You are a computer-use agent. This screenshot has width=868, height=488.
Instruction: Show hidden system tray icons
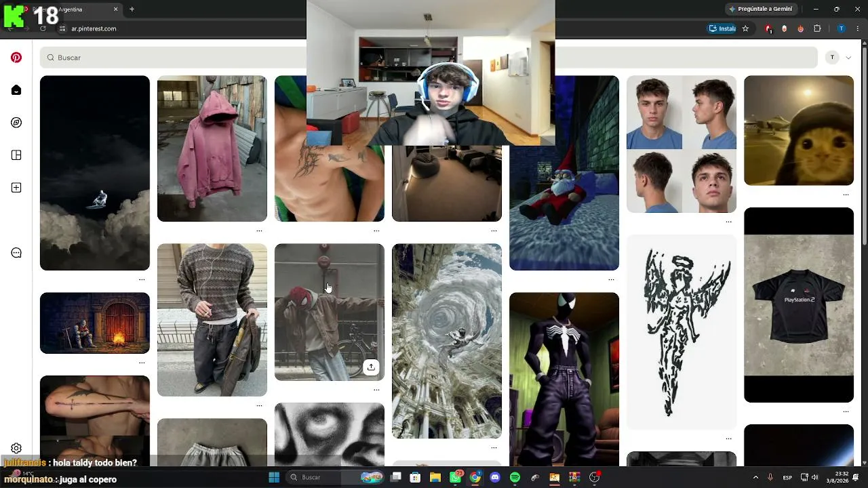pyautogui.click(x=755, y=477)
